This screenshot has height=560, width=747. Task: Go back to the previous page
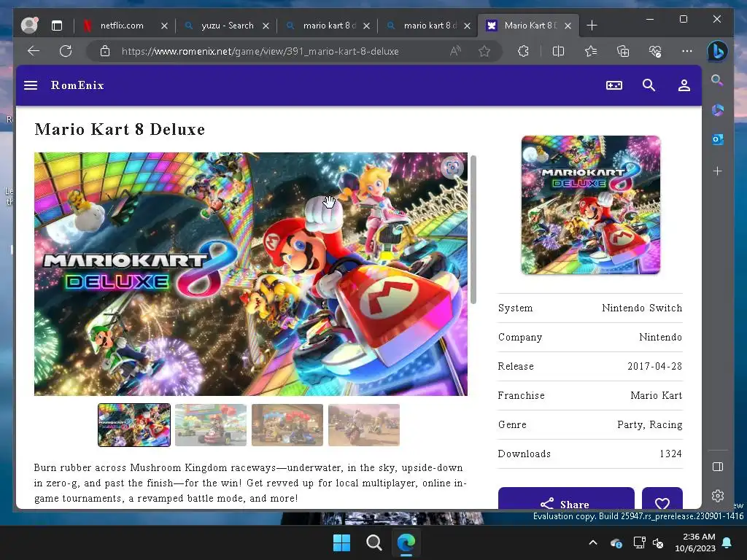[34, 51]
